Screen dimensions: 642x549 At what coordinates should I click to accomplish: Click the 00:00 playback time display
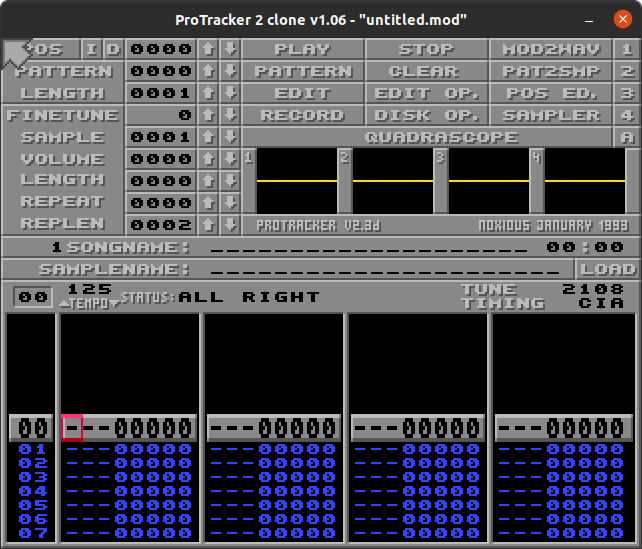tap(585, 247)
